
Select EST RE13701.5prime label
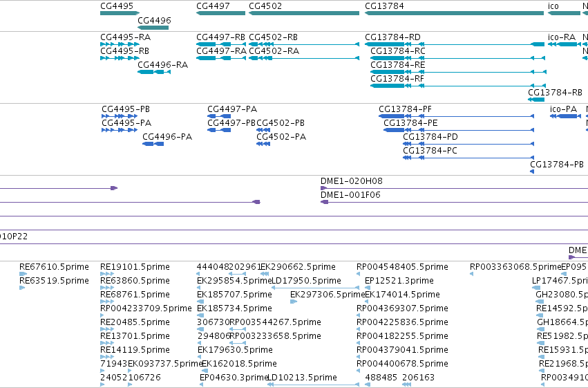point(135,336)
